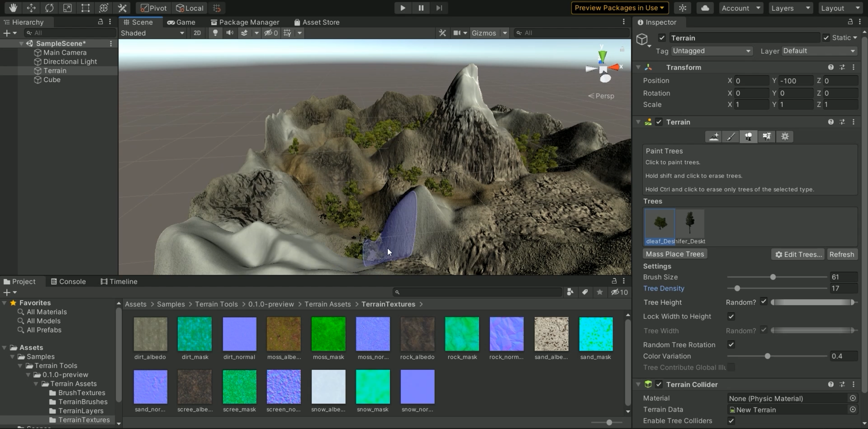Disable Enable Tree Colliders

coord(731,420)
